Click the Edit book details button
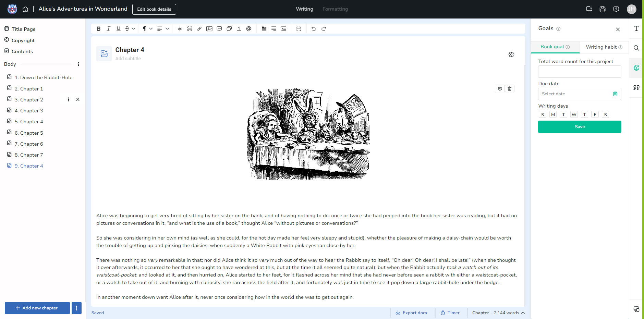The width and height of the screenshot is (644, 319). (x=154, y=9)
